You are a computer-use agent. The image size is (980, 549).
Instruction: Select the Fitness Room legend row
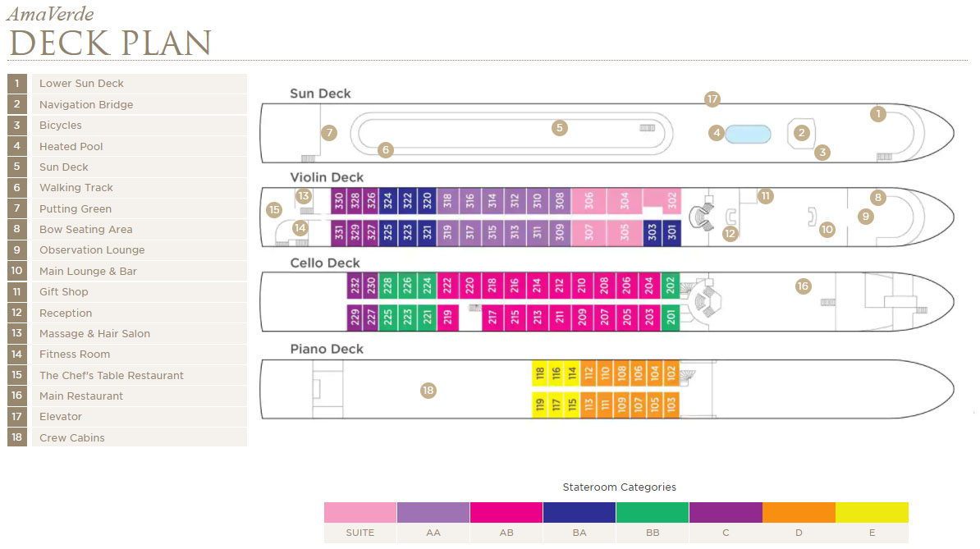[127, 355]
